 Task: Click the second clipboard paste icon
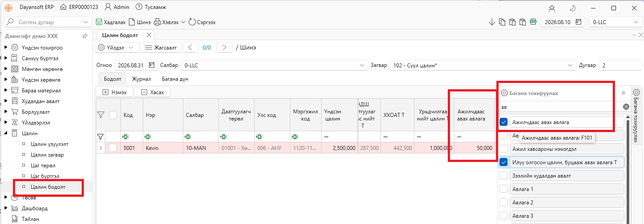(x=523, y=22)
